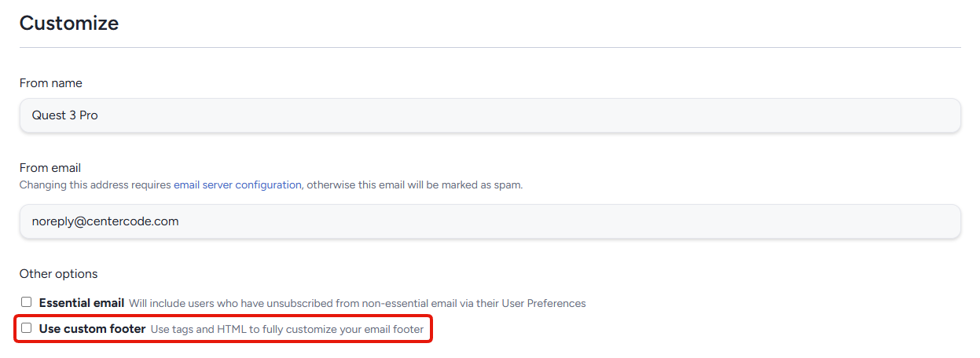The width and height of the screenshot is (980, 358).
Task: Click the "Changing this address requires" helper text
Action: pos(95,185)
